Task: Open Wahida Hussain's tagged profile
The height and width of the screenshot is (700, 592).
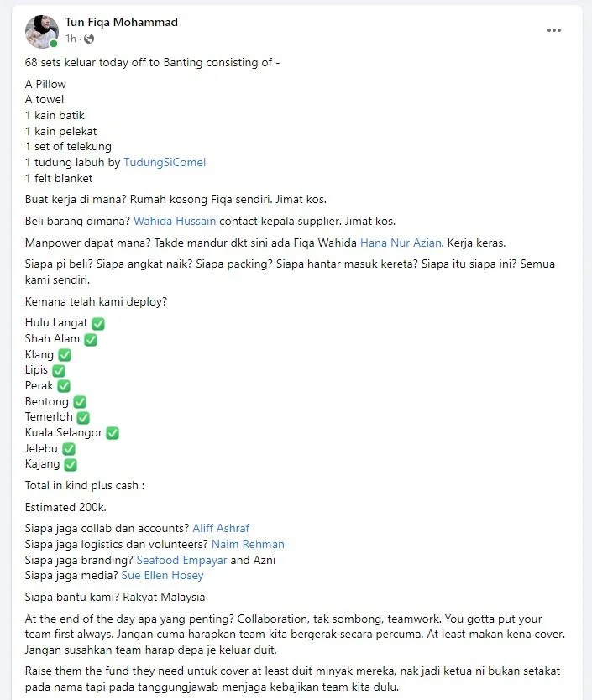Action: click(x=175, y=221)
